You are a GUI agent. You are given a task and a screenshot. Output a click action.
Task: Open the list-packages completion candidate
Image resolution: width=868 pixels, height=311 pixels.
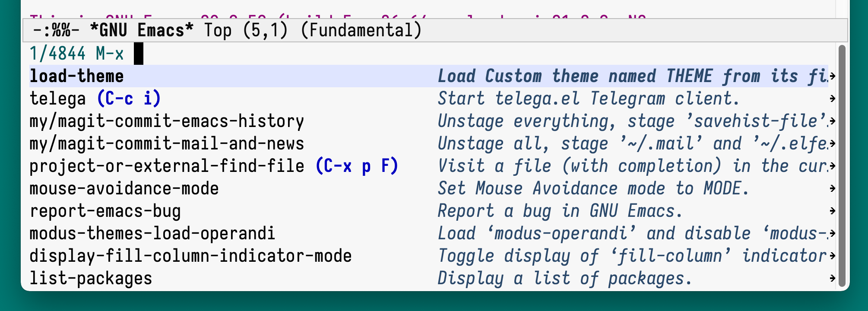[91, 278]
